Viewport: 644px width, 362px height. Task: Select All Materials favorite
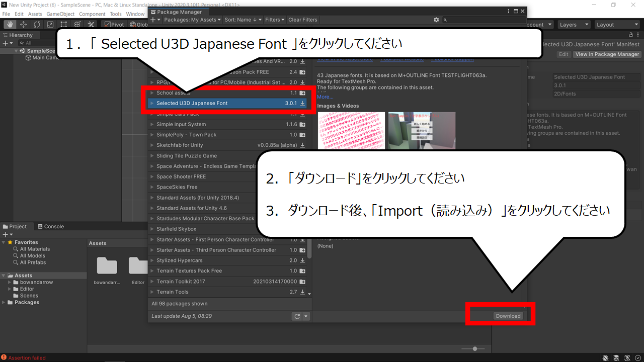pyautogui.click(x=31, y=249)
